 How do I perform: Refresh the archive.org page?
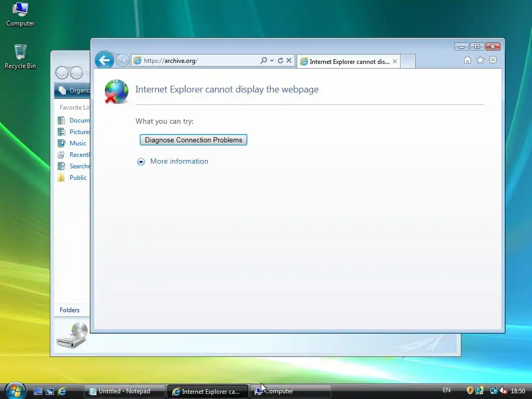[x=280, y=60]
